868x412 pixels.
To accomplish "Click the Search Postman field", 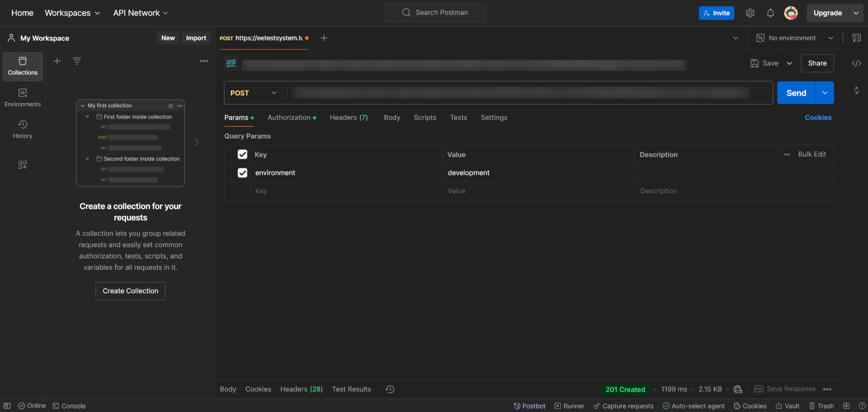I will [x=435, y=13].
